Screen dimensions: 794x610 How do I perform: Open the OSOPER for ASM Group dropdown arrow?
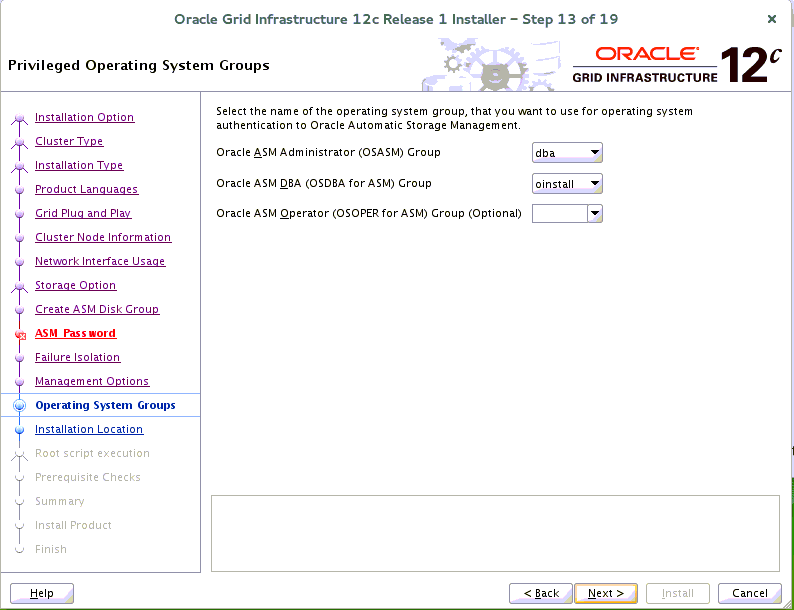point(595,214)
